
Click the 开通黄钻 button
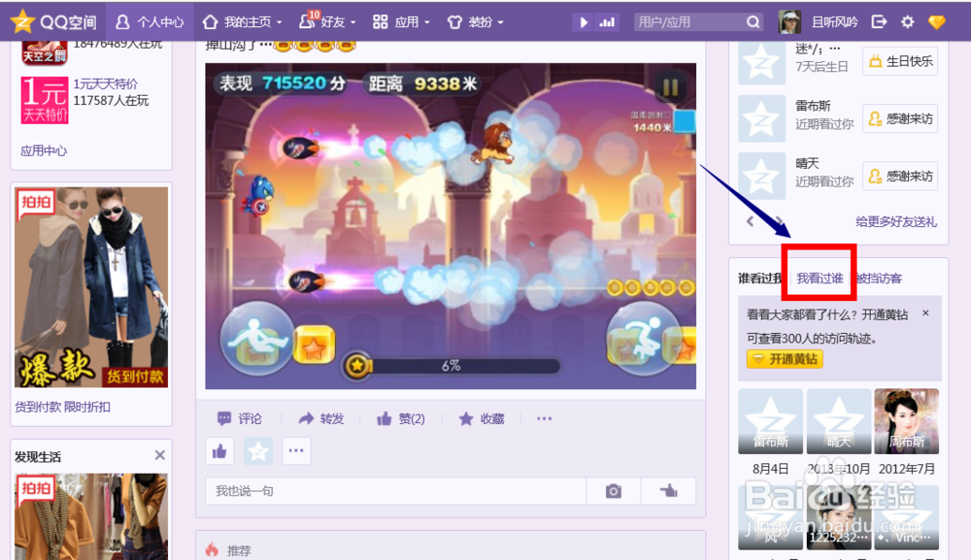coord(783,359)
